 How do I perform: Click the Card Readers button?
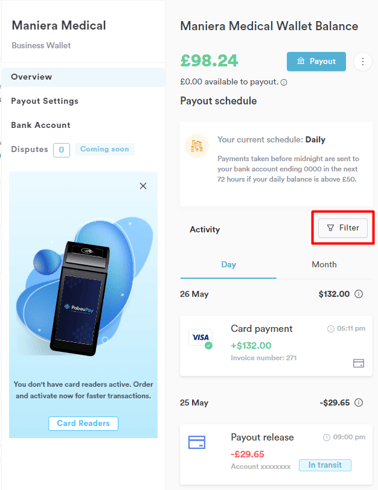[83, 423]
